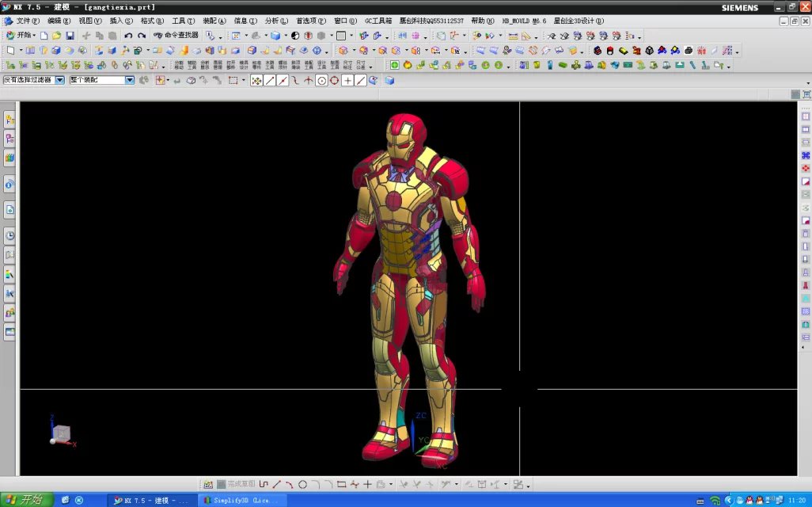This screenshot has width=812, height=507.
Task: Toggle the circle center snap point
Action: [321, 80]
